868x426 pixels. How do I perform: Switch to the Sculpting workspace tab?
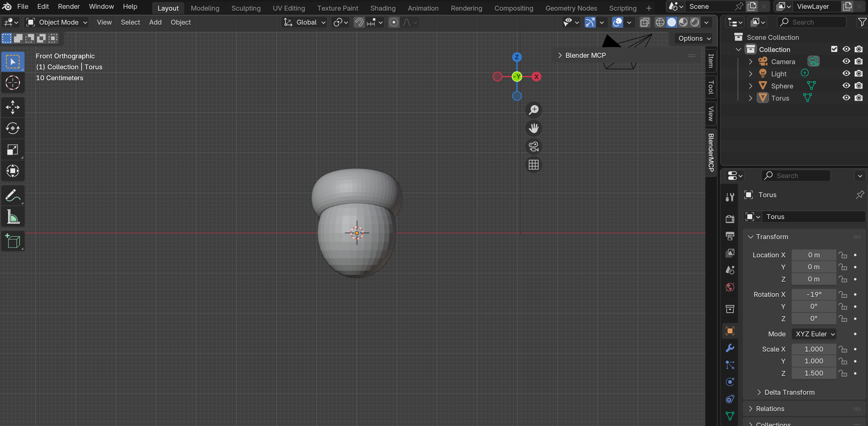[x=246, y=8]
